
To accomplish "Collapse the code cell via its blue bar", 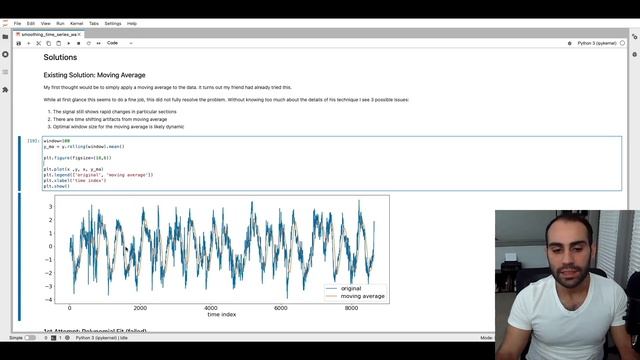I will point(19,163).
